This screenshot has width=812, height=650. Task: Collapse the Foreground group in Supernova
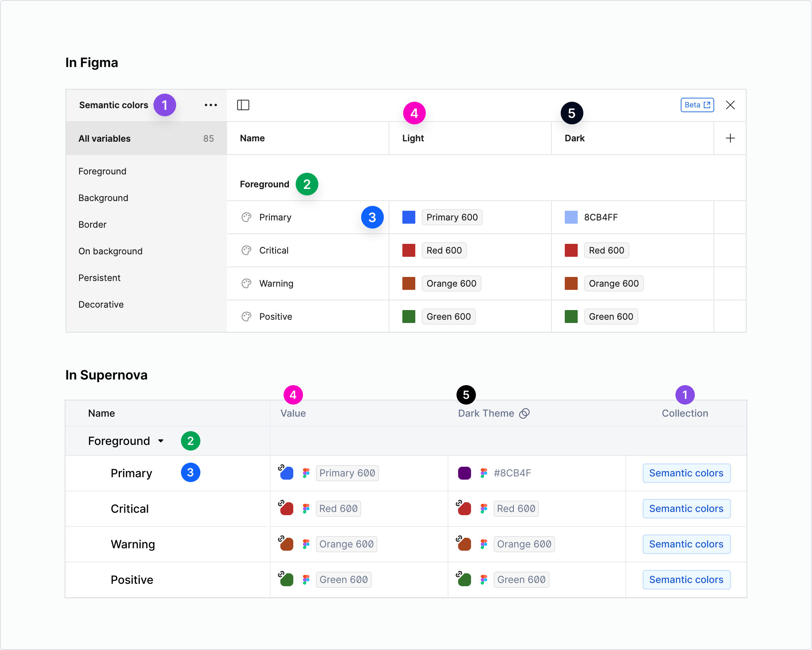coord(161,441)
